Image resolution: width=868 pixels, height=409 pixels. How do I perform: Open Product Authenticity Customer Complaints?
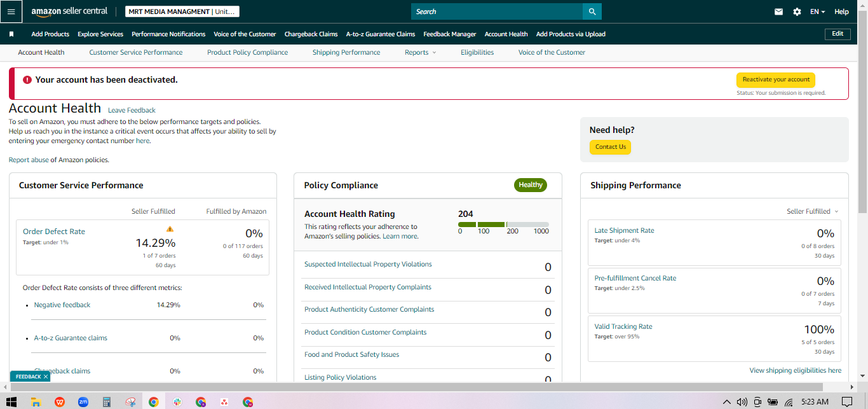[369, 309]
